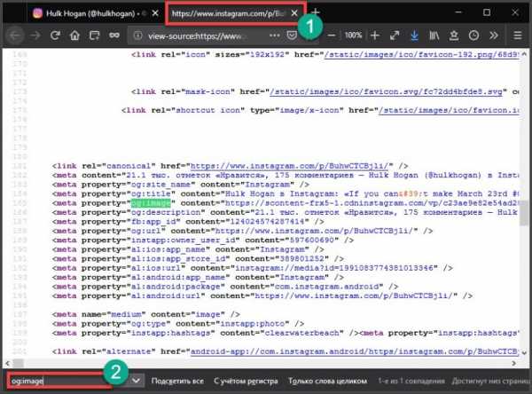Click the owner_user_id value 597600690

pos(312,240)
